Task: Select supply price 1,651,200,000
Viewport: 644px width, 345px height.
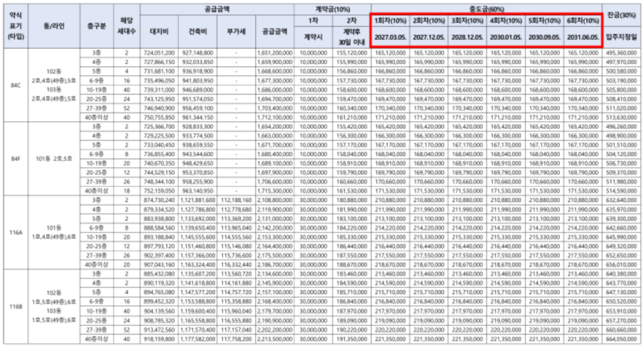Action: (275, 54)
